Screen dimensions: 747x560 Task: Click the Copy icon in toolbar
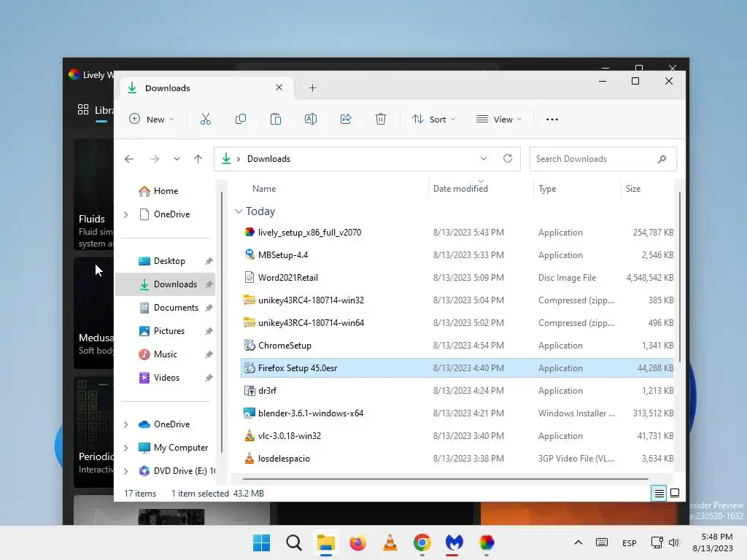tap(241, 119)
